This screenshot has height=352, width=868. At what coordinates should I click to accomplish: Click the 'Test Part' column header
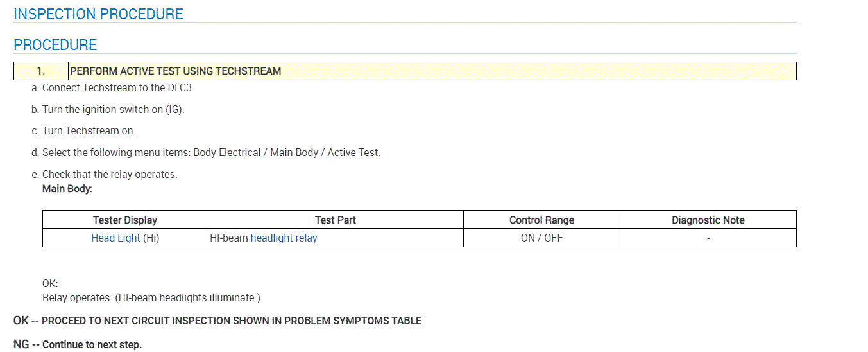click(x=336, y=220)
